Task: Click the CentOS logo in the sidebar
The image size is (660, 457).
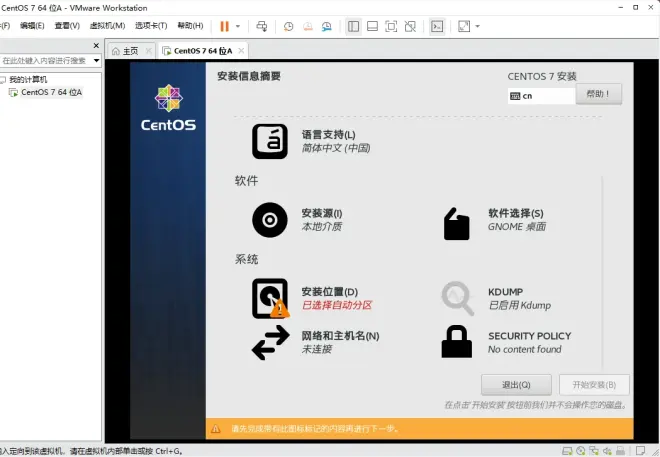Action: pos(168,108)
